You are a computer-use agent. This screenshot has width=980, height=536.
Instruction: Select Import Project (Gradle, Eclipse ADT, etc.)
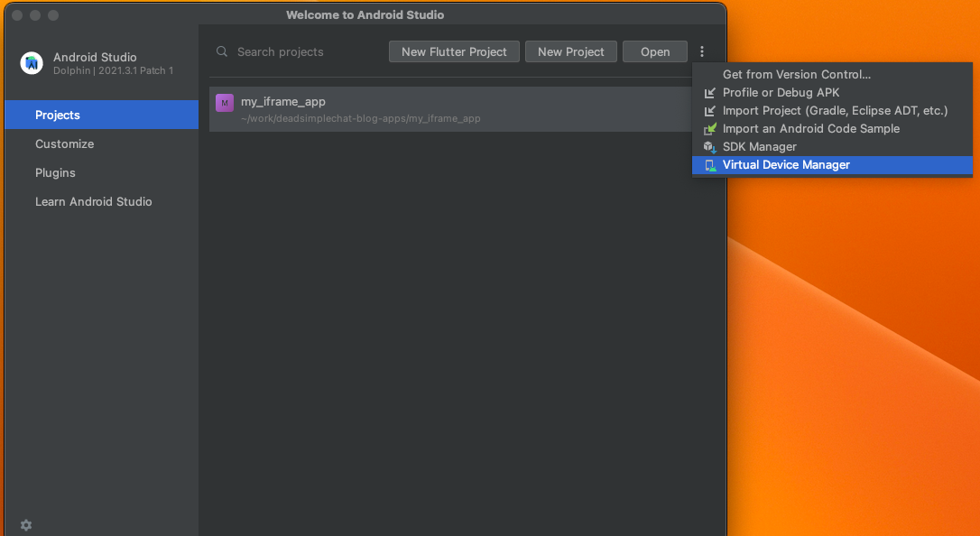pos(832,111)
